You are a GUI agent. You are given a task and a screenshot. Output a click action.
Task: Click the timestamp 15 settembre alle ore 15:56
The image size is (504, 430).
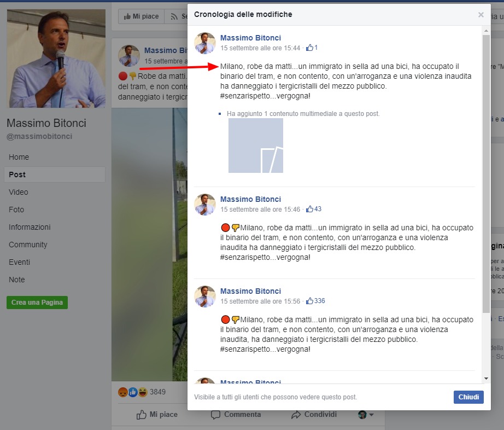point(260,301)
